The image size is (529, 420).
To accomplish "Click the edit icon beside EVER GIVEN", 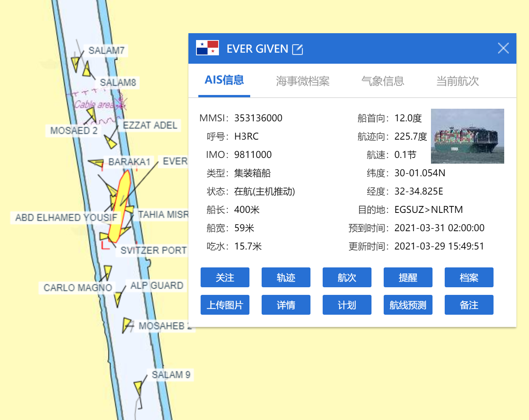I will pos(297,49).
